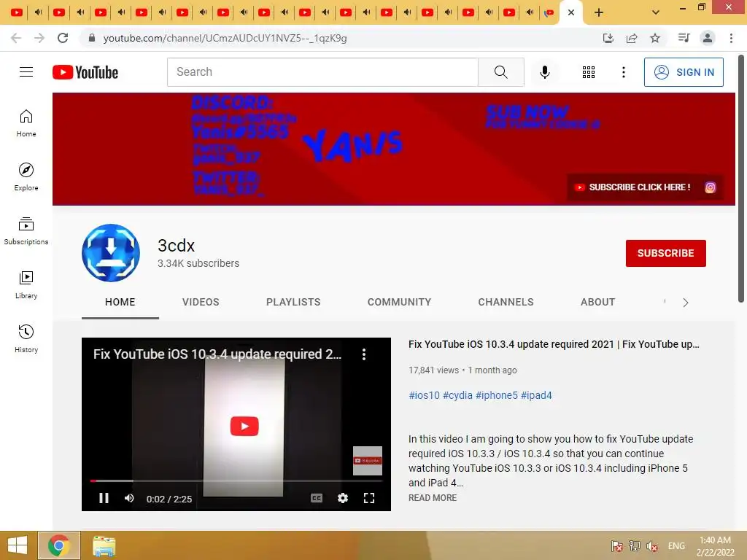Click the #ipad4 hashtag

(x=536, y=395)
